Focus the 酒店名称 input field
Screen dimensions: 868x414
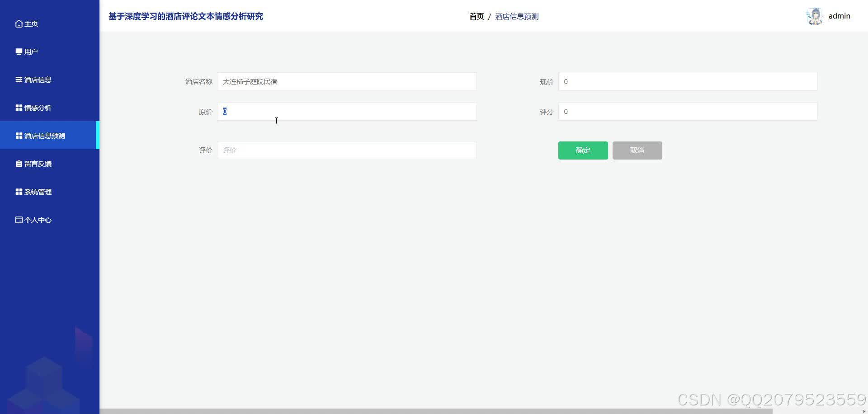click(347, 81)
